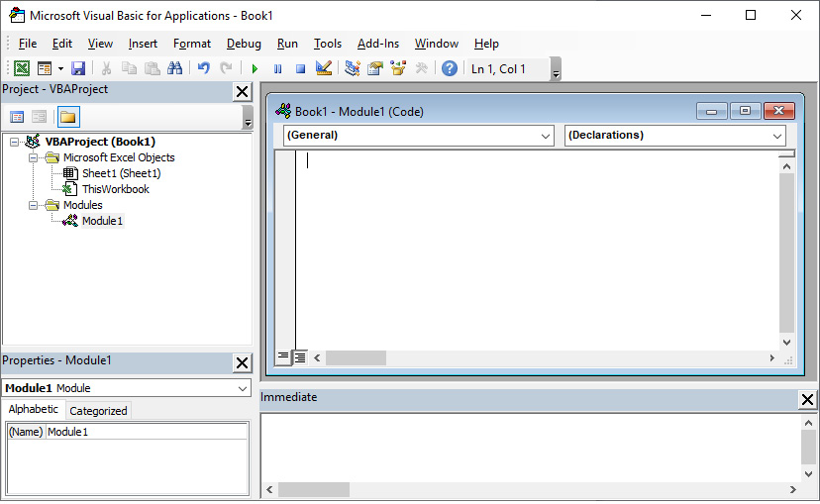Toggle Full Module View button in code window
The width and height of the screenshot is (820, 504).
pyautogui.click(x=300, y=357)
